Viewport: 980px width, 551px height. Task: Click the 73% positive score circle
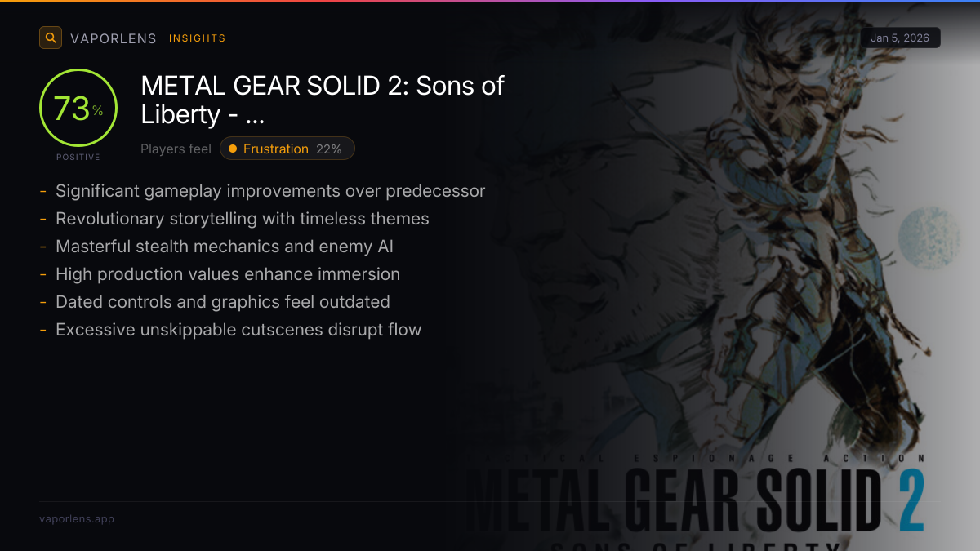[x=78, y=108]
